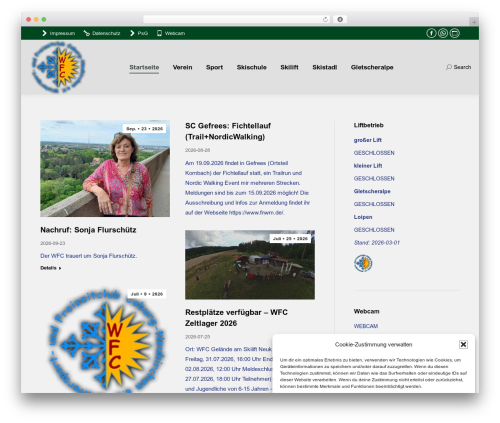500x423 pixels.
Task: Open the Datenschutz link in the top bar
Action: click(102, 33)
